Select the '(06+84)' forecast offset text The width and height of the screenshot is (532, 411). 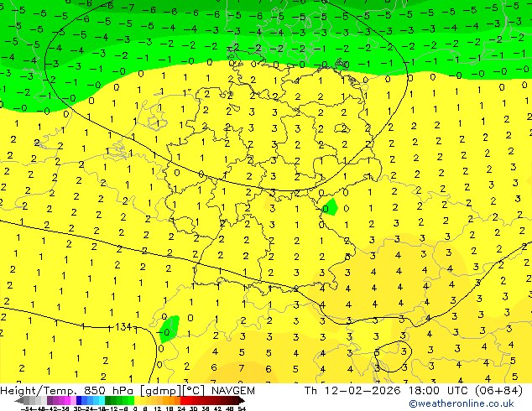pos(498,391)
